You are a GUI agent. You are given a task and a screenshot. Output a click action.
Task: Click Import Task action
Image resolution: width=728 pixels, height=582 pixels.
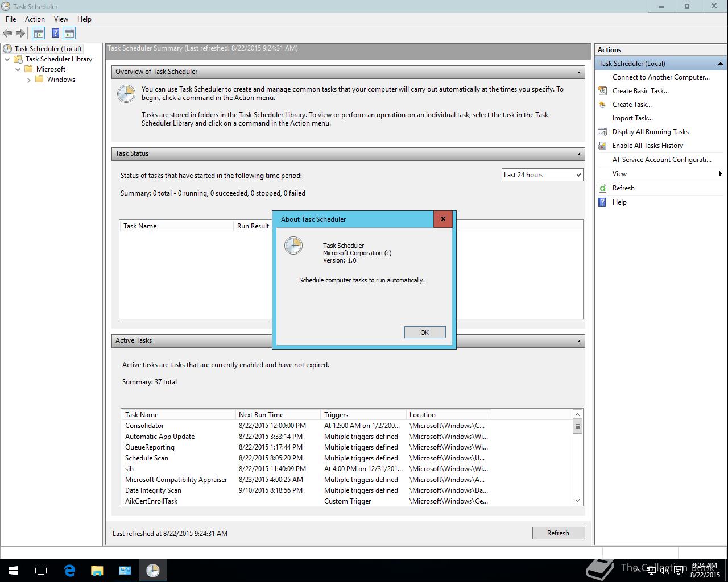click(632, 118)
